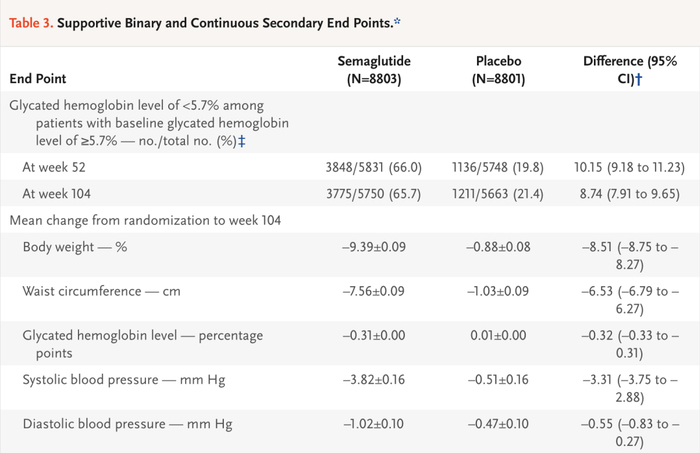Click the −3.82±0.16 systolic semaglutide value

pos(378,383)
